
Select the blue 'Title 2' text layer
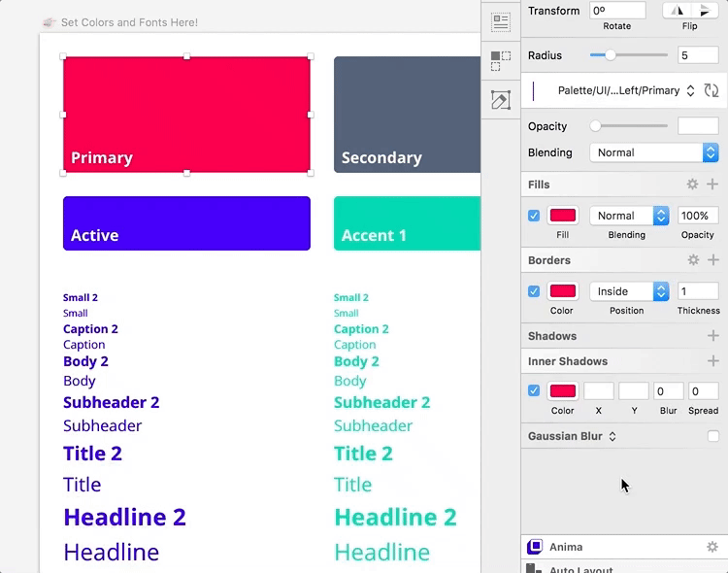pos(92,454)
